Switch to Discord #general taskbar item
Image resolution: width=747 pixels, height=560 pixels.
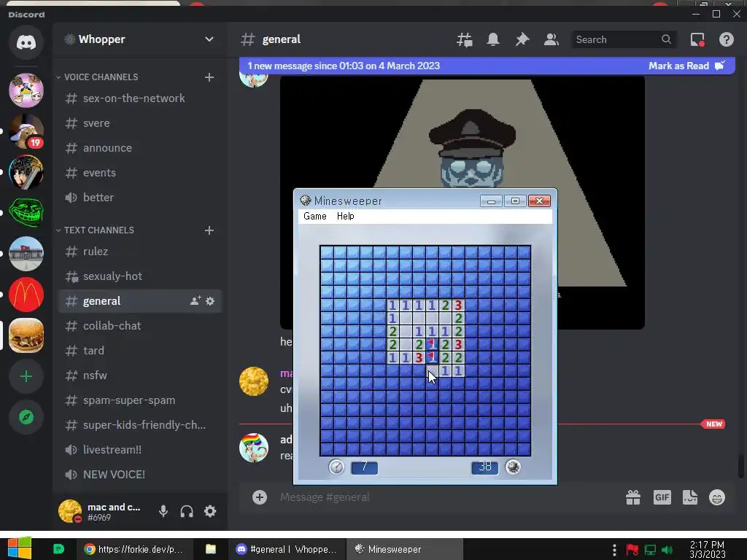pyautogui.click(x=286, y=549)
